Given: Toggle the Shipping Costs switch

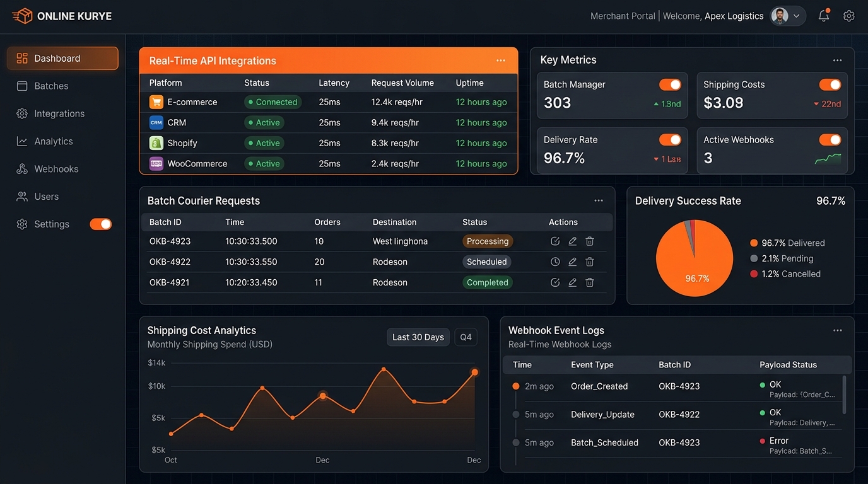Looking at the screenshot, I should pyautogui.click(x=830, y=84).
